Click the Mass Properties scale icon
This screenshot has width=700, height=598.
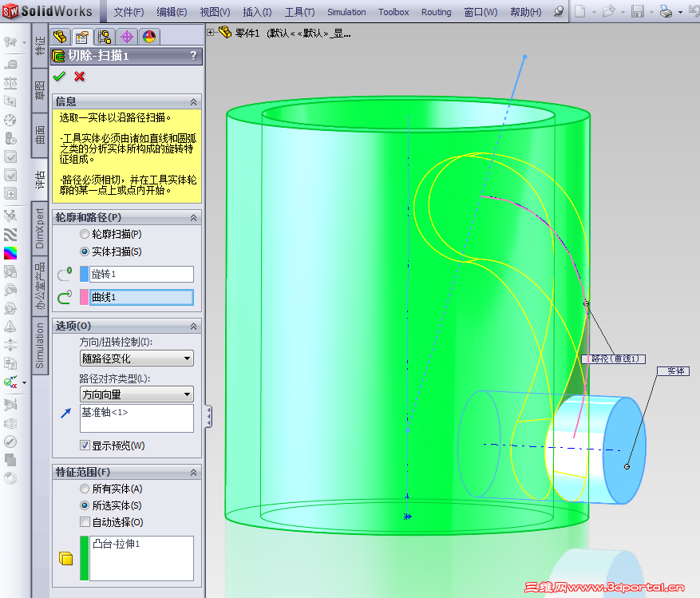[10, 82]
